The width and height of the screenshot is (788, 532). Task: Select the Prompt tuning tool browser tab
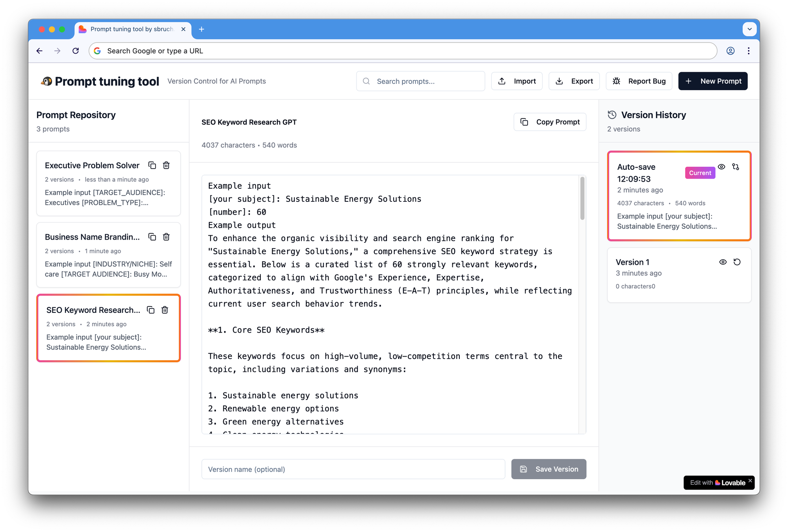point(132,29)
